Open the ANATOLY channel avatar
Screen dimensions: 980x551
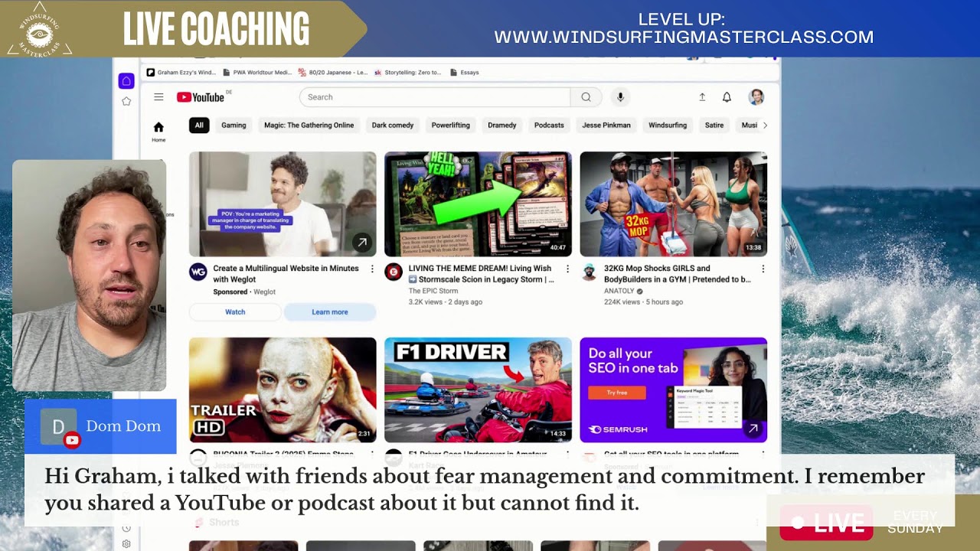tap(589, 272)
